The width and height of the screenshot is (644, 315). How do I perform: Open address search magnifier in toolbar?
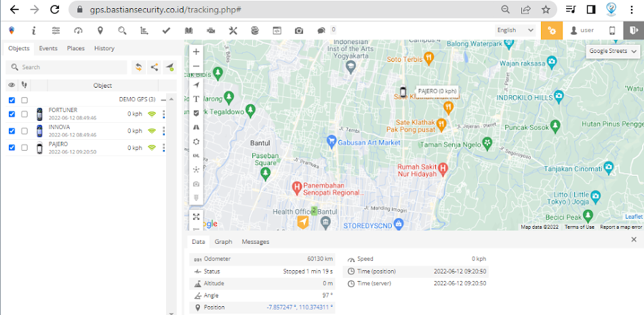point(122,31)
